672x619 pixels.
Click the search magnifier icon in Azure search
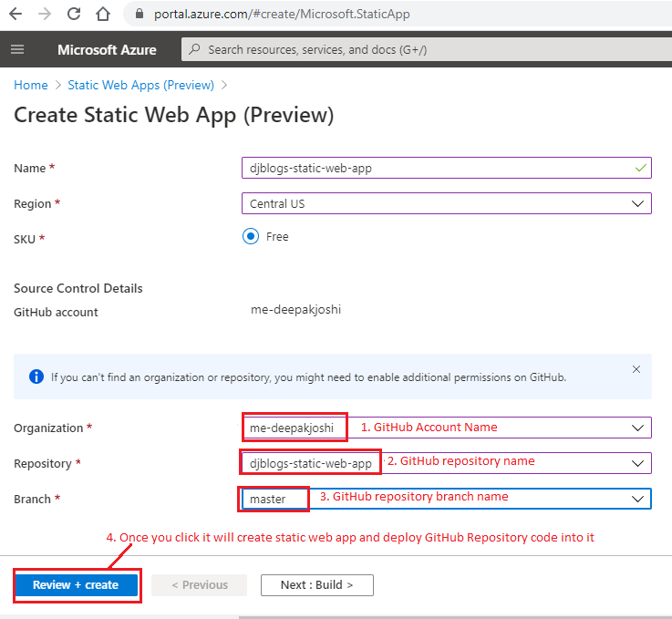[194, 49]
